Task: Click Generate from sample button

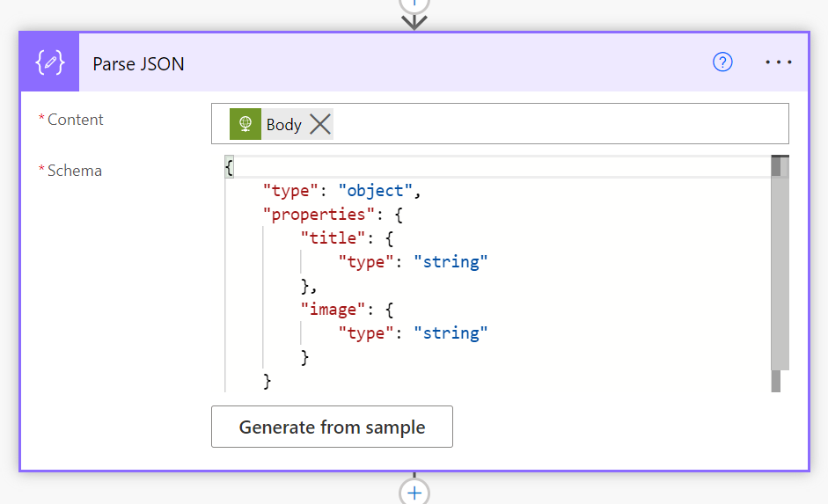Action: click(x=332, y=427)
